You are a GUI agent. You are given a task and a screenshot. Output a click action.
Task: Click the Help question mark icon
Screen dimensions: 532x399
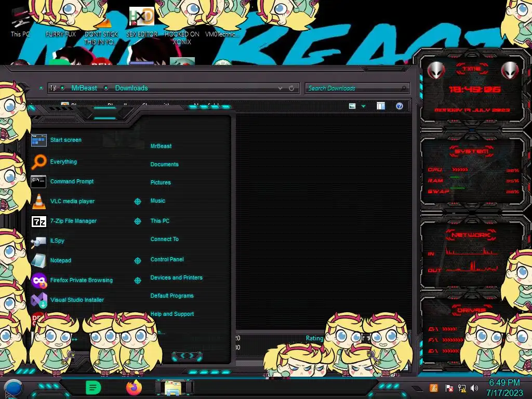pyautogui.click(x=400, y=106)
